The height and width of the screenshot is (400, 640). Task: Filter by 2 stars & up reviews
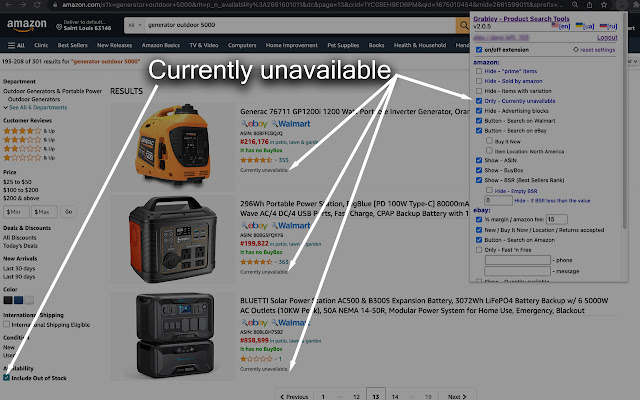29,149
